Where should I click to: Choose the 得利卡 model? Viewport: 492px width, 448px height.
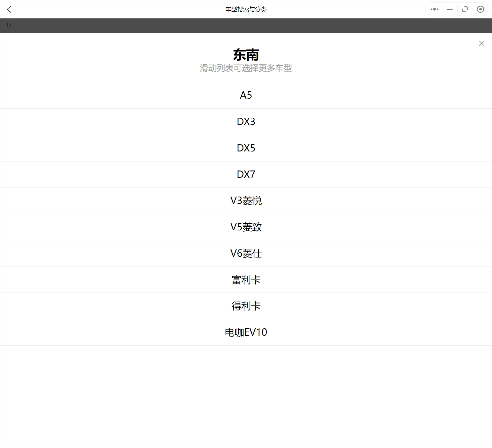pos(246,306)
